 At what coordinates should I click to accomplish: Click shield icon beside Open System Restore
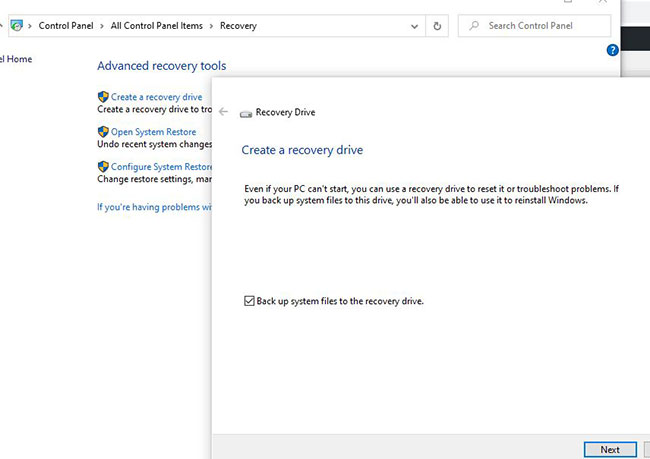[103, 131]
